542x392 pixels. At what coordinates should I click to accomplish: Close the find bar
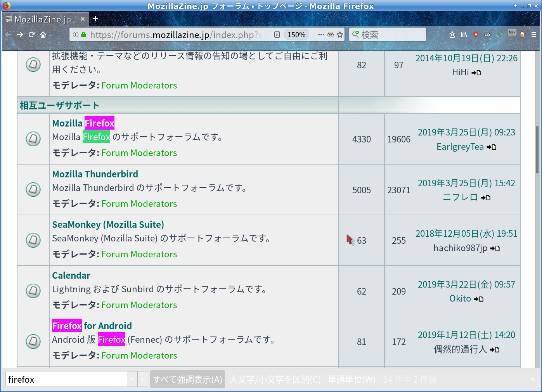(x=533, y=379)
